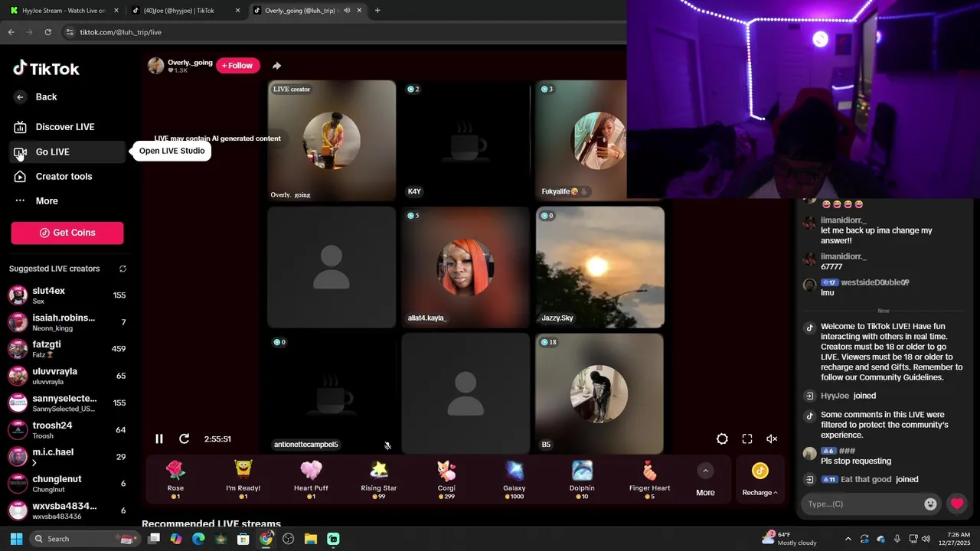This screenshot has width=980, height=551.
Task: Click the TikTok logo
Action: click(x=46, y=69)
